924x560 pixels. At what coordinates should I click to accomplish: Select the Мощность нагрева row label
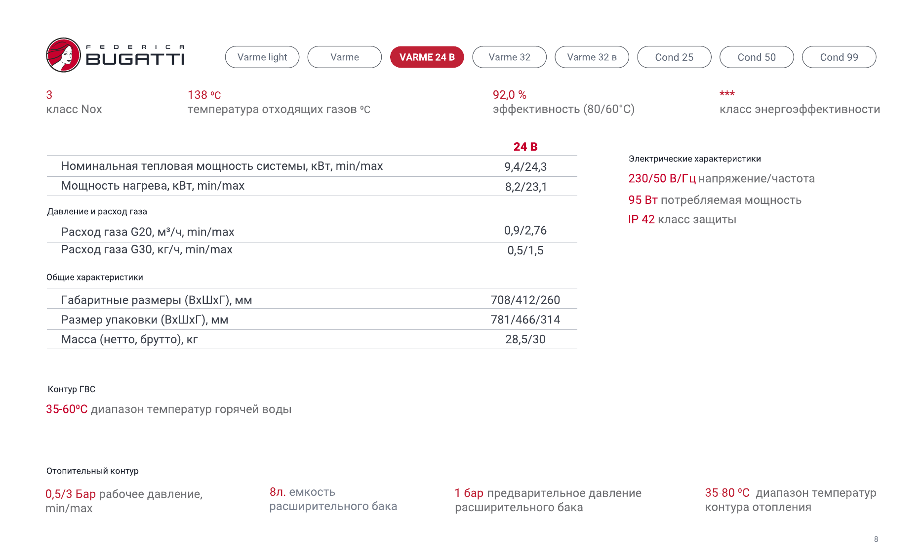point(153,186)
